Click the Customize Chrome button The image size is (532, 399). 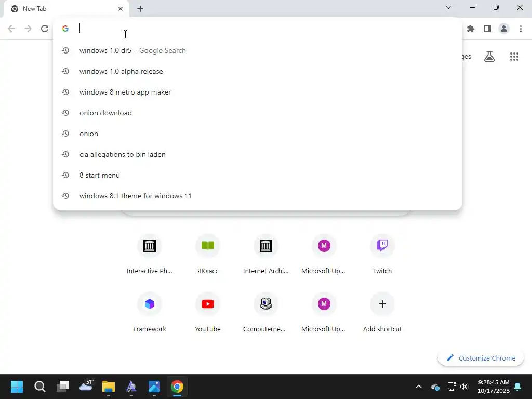(x=481, y=358)
